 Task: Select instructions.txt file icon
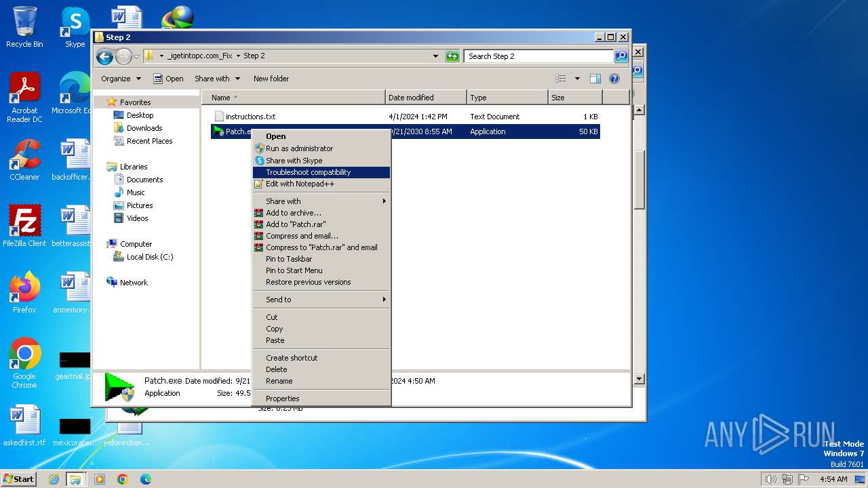point(218,117)
